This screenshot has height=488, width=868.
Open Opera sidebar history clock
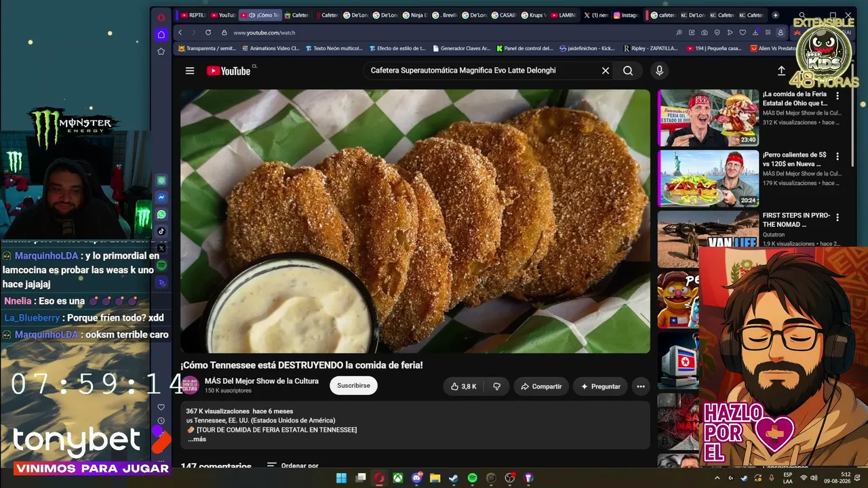161,421
